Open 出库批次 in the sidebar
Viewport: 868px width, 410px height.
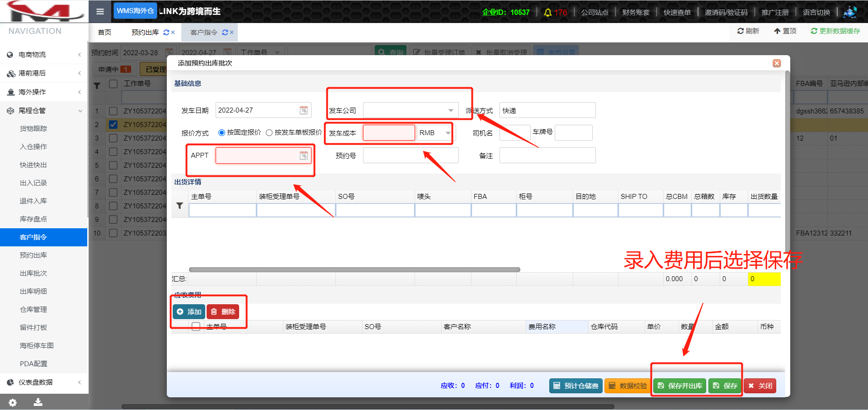click(x=33, y=273)
